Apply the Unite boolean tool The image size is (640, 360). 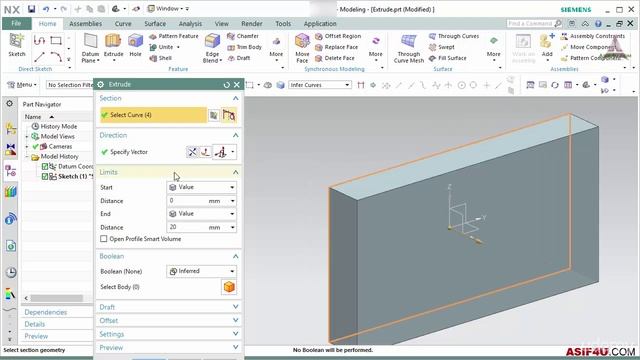(162, 47)
